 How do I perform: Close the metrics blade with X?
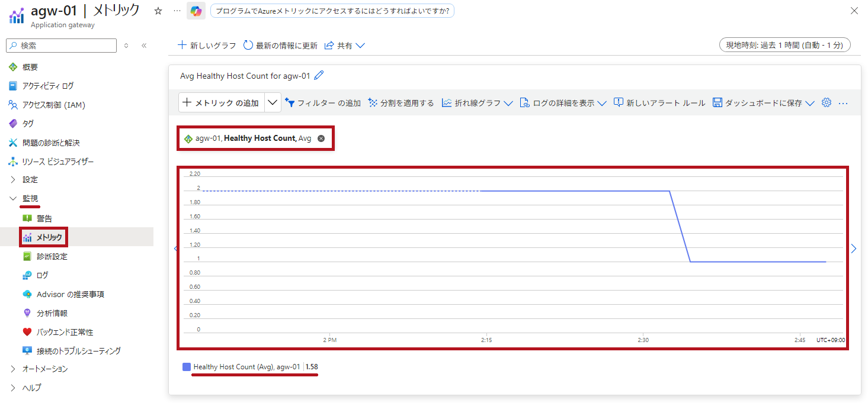[854, 11]
